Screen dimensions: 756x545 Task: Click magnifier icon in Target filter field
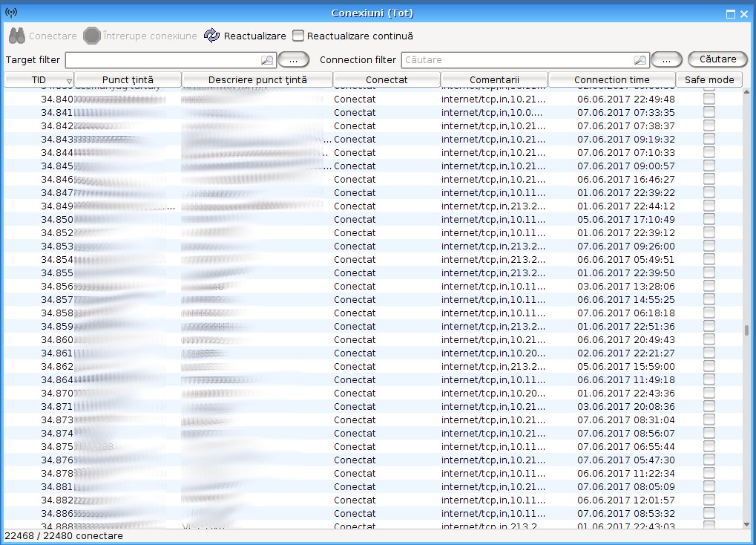coord(267,60)
